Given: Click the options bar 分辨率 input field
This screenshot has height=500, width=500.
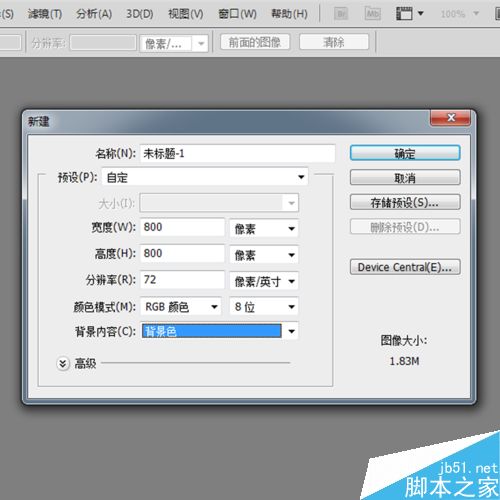Looking at the screenshot, I should point(103,43).
